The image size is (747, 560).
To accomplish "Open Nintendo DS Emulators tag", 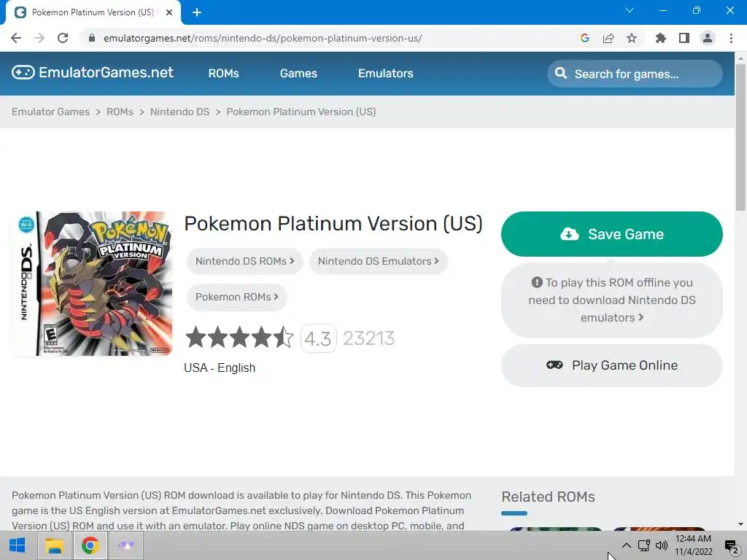I will click(x=379, y=262).
